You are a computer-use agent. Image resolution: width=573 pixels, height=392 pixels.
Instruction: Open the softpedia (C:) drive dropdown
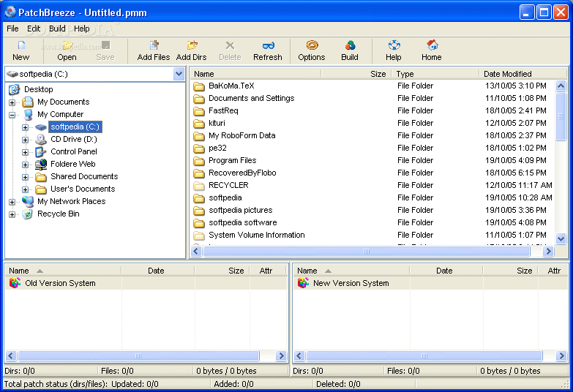(x=179, y=74)
